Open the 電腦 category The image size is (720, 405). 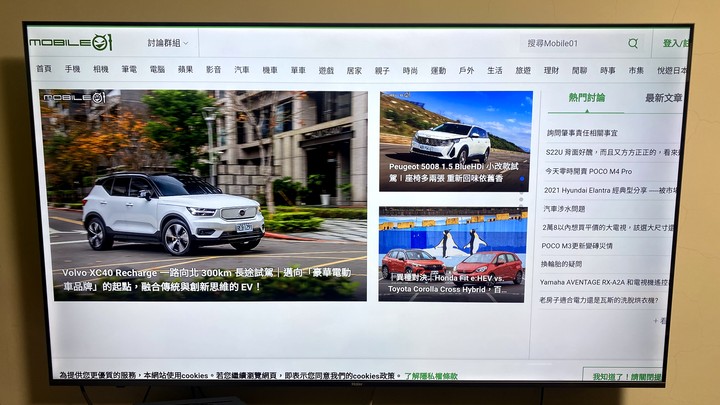point(157,69)
